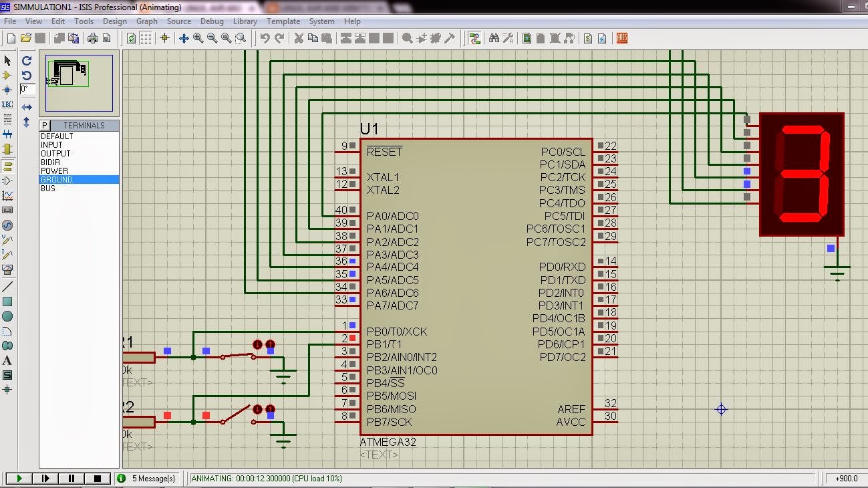Redraw the display using refresh icon
The height and width of the screenshot is (488, 868).
(131, 38)
